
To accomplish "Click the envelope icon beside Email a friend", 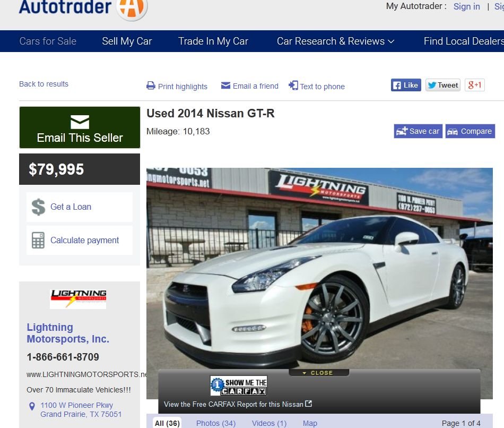I will [225, 85].
